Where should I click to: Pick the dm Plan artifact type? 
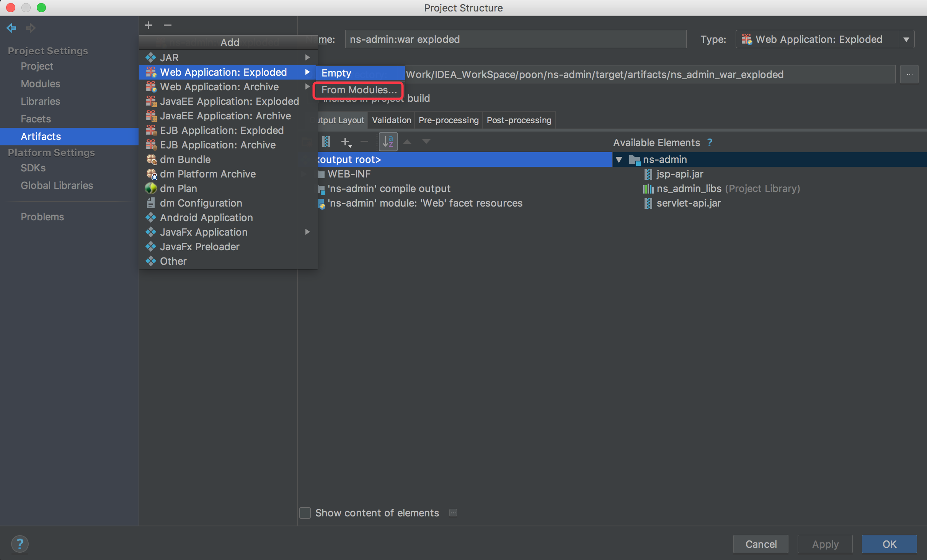coord(178,188)
